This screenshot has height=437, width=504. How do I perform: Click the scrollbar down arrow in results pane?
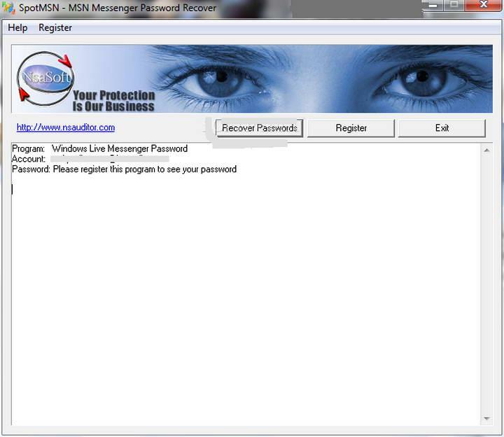click(x=486, y=418)
